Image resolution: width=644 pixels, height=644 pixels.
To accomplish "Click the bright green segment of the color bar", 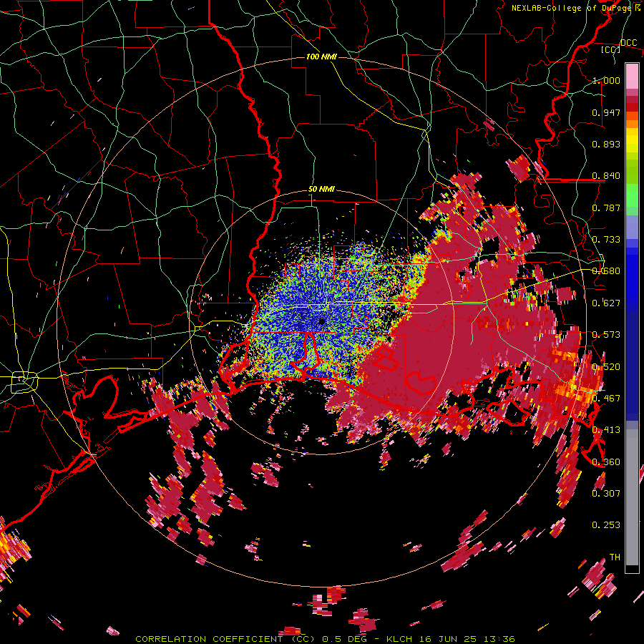I will tap(632, 196).
